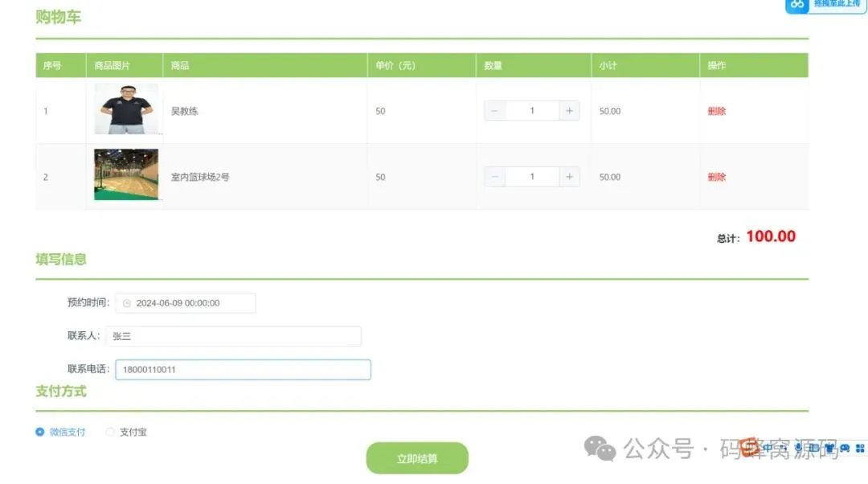Screen dimensions: 868x484
Task: Click the clock icon in 预约时间 field
Action: (127, 303)
